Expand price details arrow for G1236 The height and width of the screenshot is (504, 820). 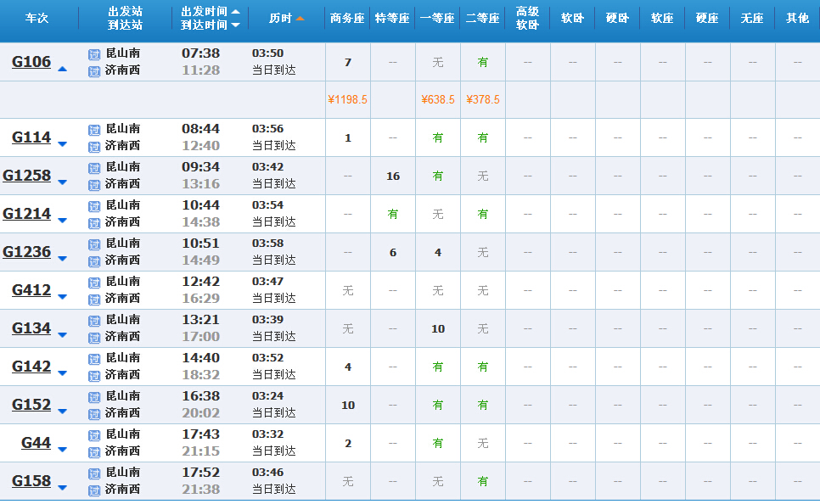[62, 259]
